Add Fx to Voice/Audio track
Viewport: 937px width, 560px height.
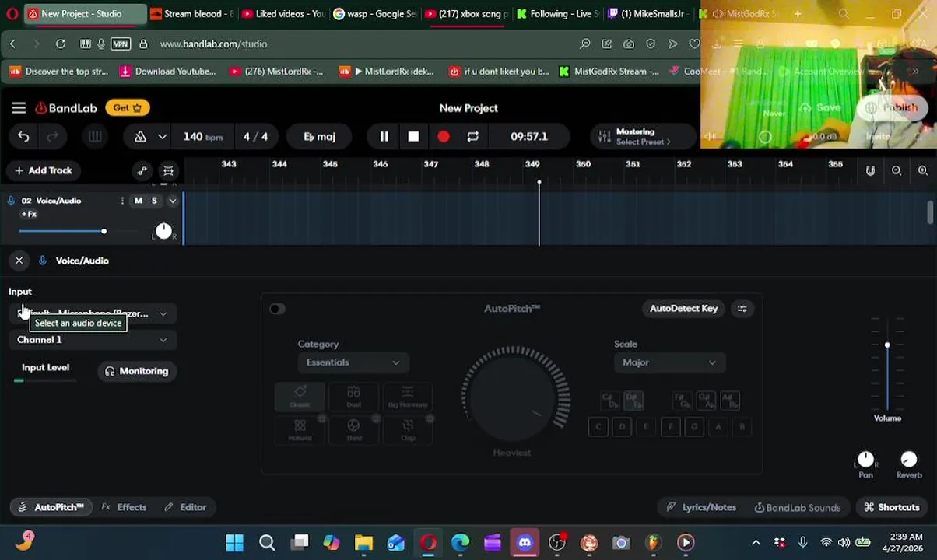pyautogui.click(x=29, y=214)
